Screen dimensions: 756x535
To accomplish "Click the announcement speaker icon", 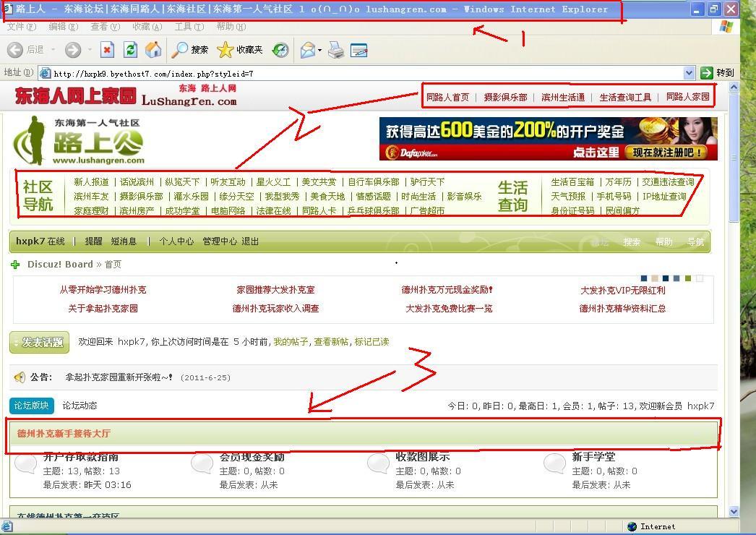I will pyautogui.click(x=20, y=377).
